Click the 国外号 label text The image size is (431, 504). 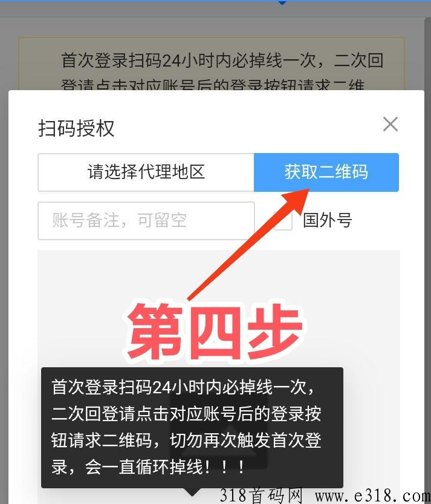point(327,220)
